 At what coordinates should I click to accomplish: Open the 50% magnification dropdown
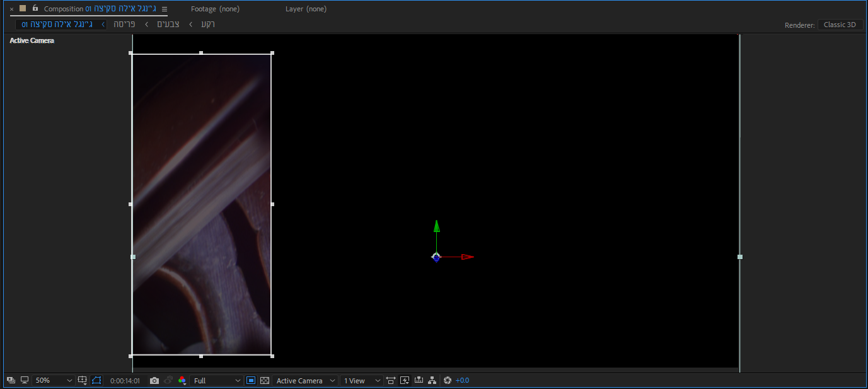coord(53,381)
